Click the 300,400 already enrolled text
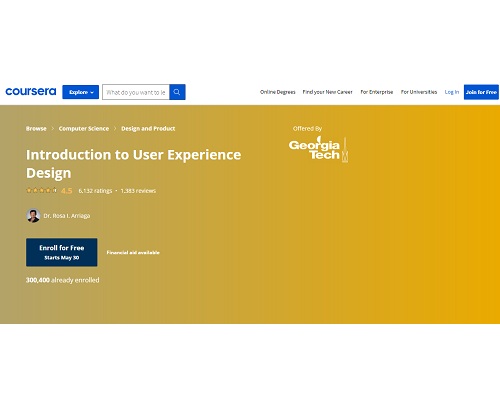The width and height of the screenshot is (500, 400). [63, 280]
